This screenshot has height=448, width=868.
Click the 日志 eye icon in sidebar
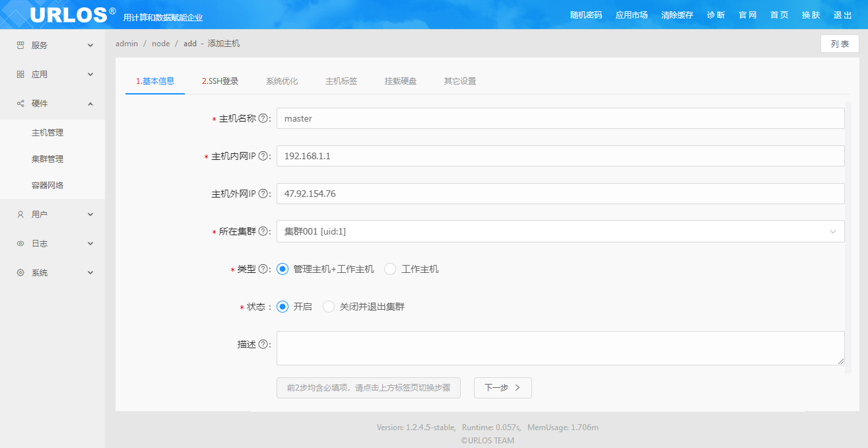20,244
